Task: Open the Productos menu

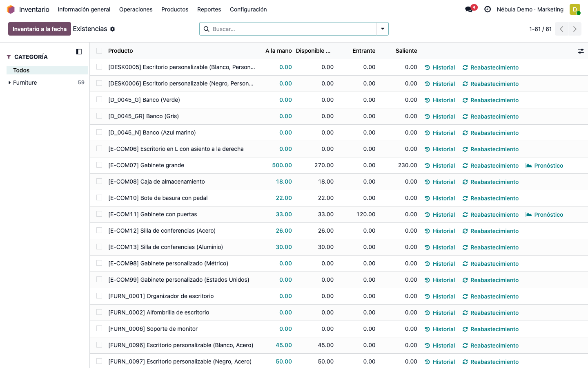Action: point(175,9)
